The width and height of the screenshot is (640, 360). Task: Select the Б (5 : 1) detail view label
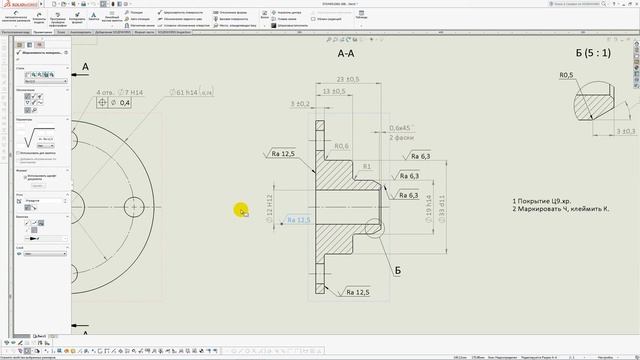tap(593, 53)
